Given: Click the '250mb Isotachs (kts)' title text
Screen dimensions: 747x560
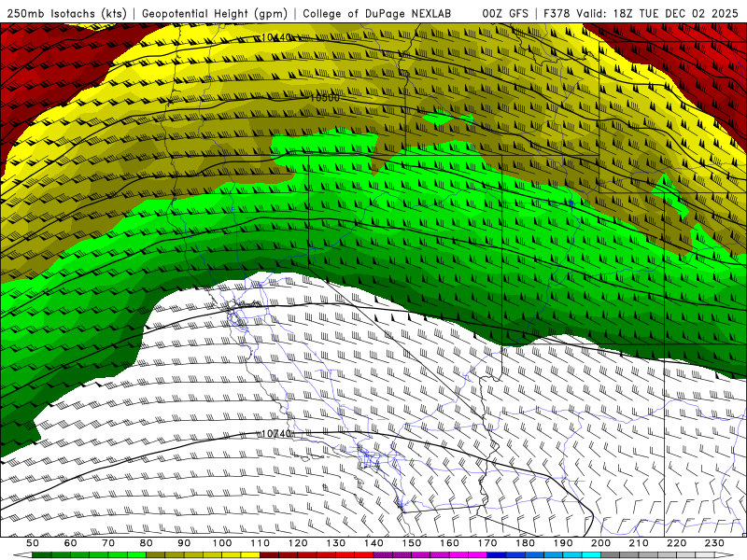Looking at the screenshot, I should [66, 14].
